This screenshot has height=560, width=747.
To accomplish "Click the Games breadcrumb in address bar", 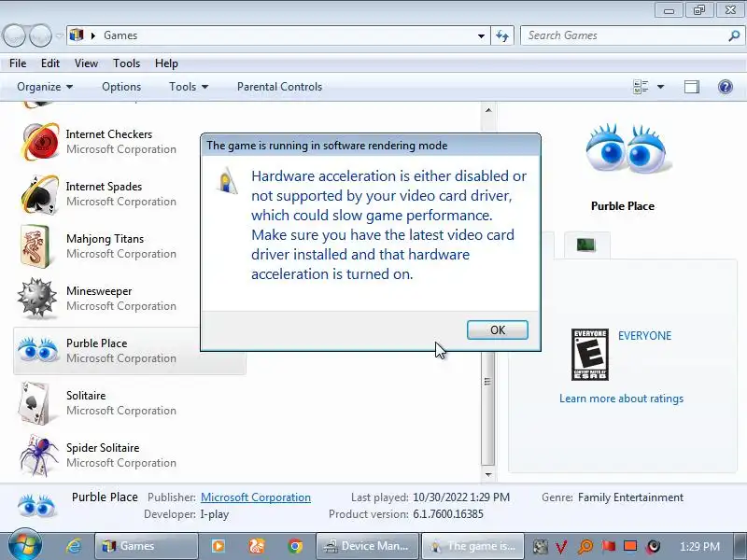I will click(120, 35).
